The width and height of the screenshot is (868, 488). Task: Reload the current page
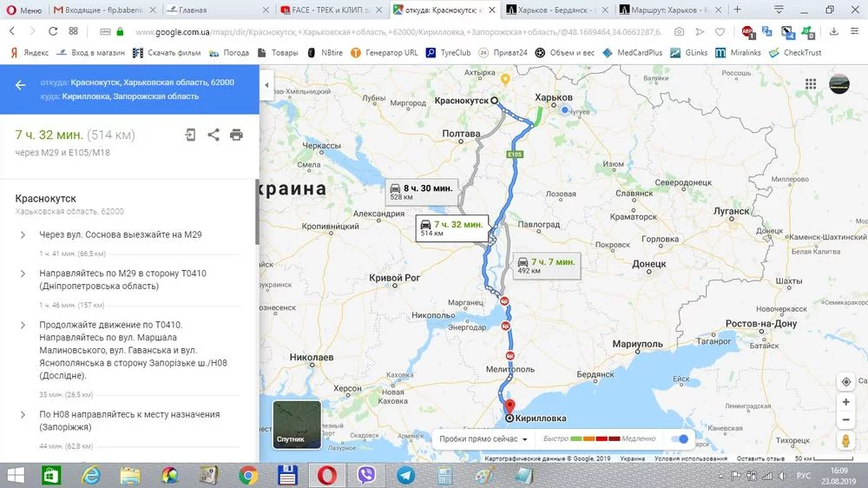53,31
